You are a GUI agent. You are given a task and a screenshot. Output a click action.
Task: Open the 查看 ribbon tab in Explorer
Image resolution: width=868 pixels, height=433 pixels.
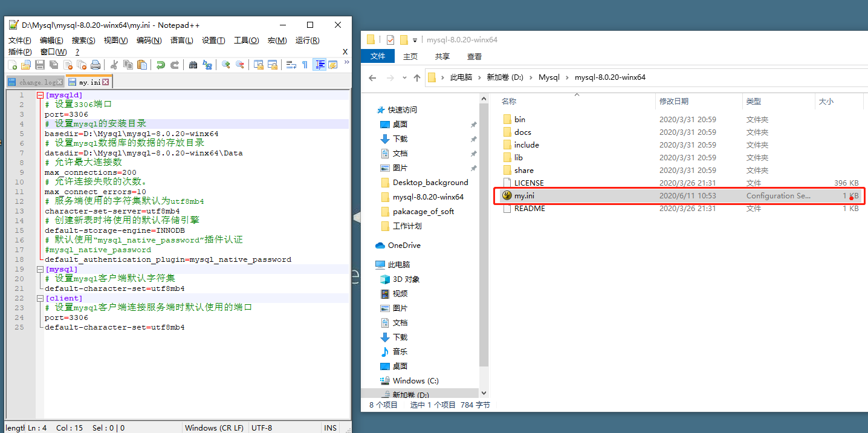(x=474, y=56)
